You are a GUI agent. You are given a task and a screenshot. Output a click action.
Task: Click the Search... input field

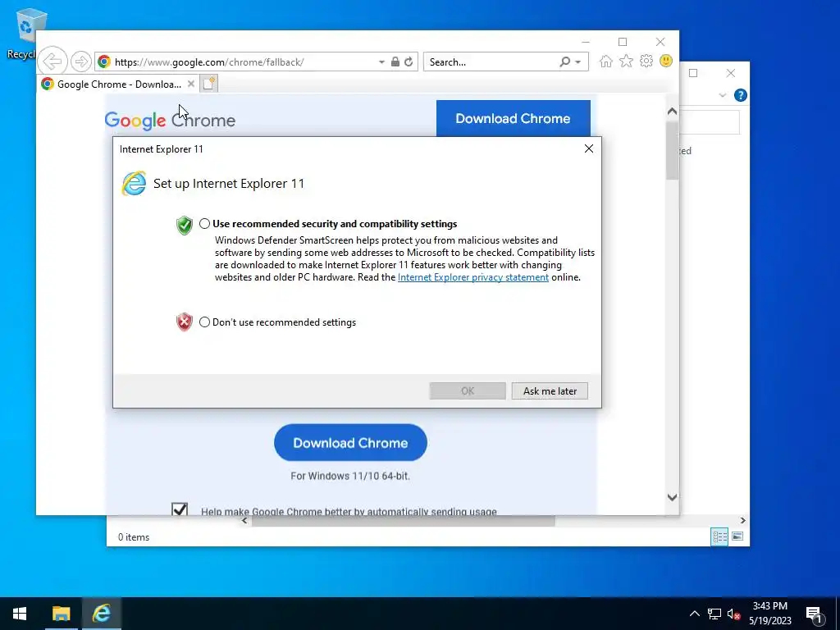[492, 62]
